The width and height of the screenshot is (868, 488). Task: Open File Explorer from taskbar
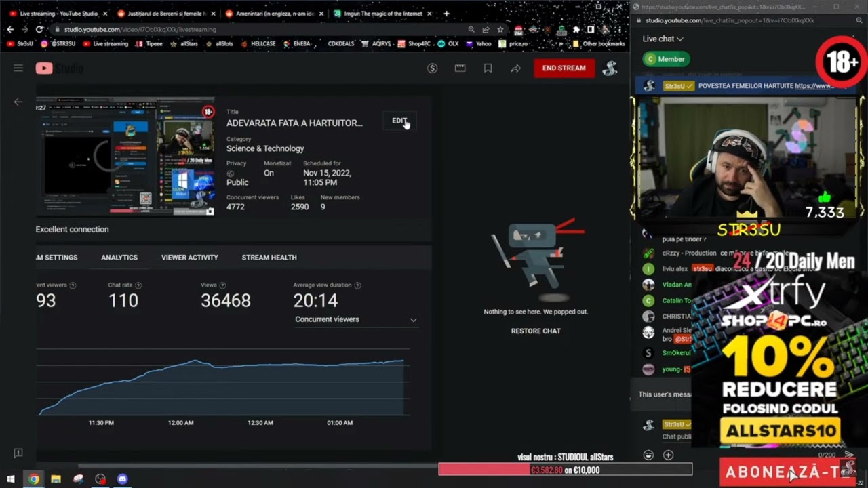click(x=56, y=479)
